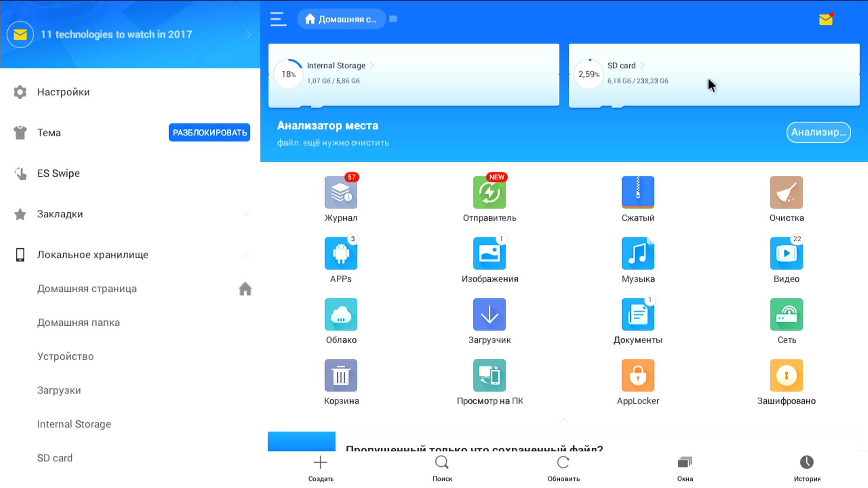Toggle the hamburger menu sidebar

tap(278, 19)
